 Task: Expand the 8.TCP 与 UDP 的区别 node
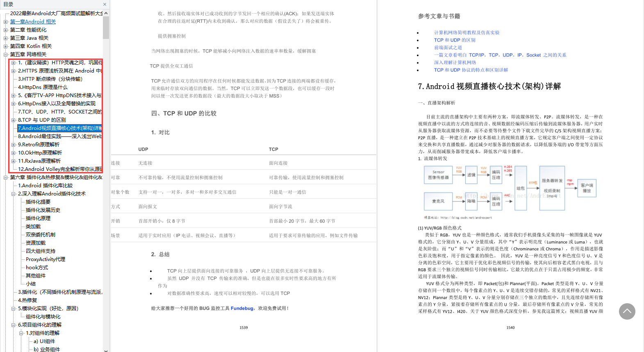pyautogui.click(x=14, y=120)
